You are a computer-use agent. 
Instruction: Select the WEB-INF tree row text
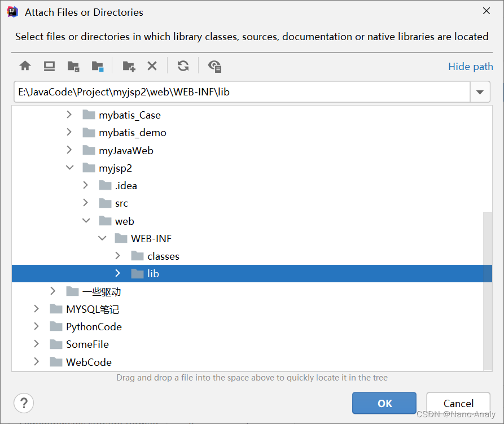click(x=151, y=239)
